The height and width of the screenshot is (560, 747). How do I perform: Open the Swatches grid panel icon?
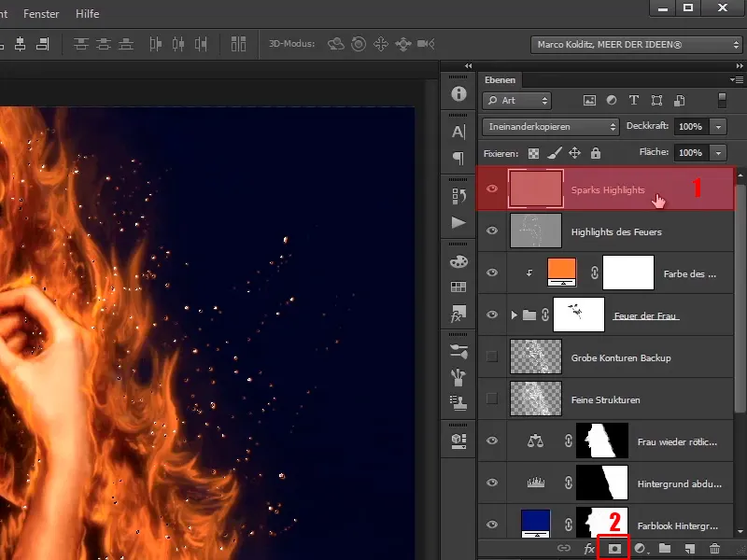click(458, 287)
